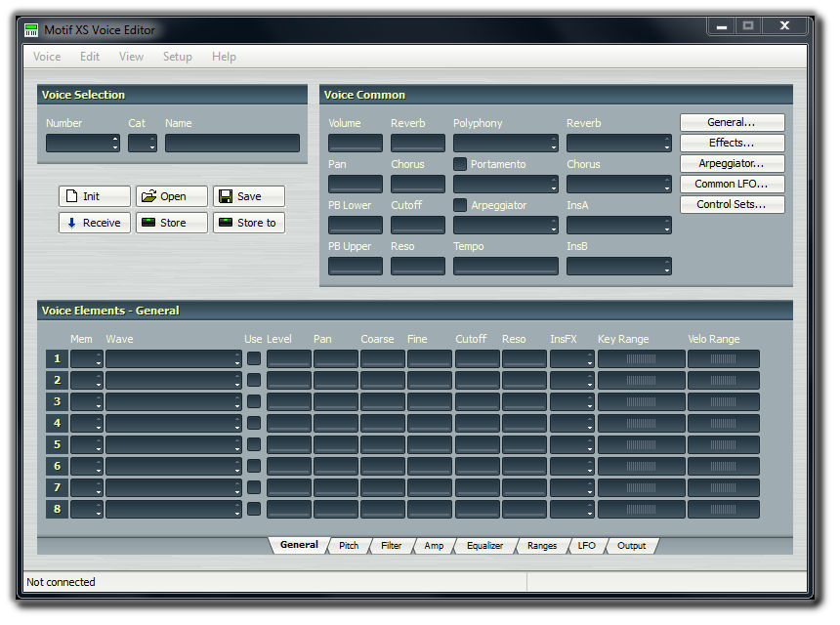840x625 pixels.
Task: Open the Reverb type dropdown beside Polyphony
Action: point(618,143)
